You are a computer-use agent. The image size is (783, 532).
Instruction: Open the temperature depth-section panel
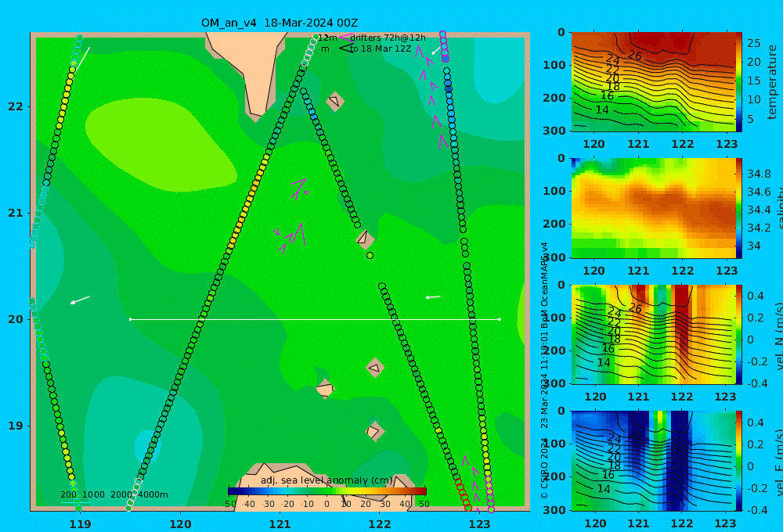[x=653, y=82]
